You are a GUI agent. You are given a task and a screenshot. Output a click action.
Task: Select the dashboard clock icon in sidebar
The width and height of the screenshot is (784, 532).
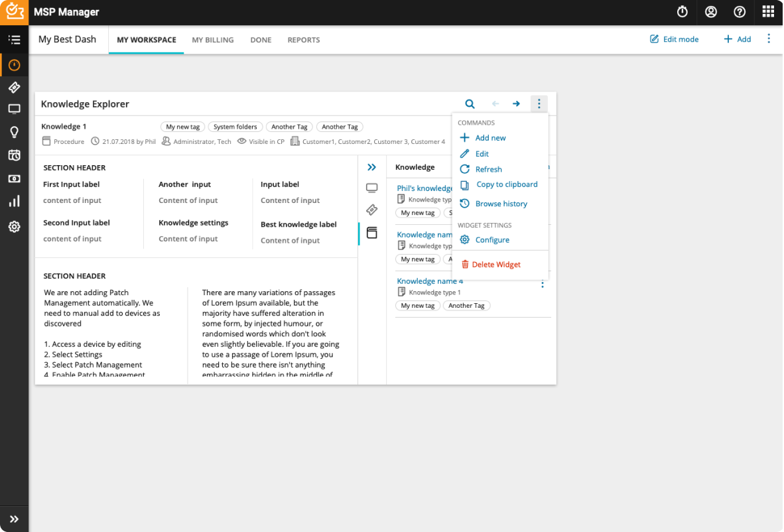tap(14, 65)
